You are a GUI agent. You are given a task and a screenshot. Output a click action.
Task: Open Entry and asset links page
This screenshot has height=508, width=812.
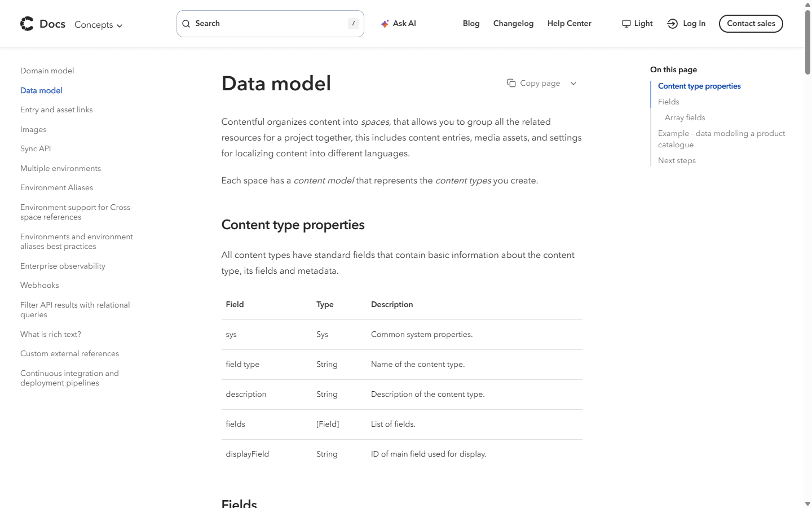56,110
